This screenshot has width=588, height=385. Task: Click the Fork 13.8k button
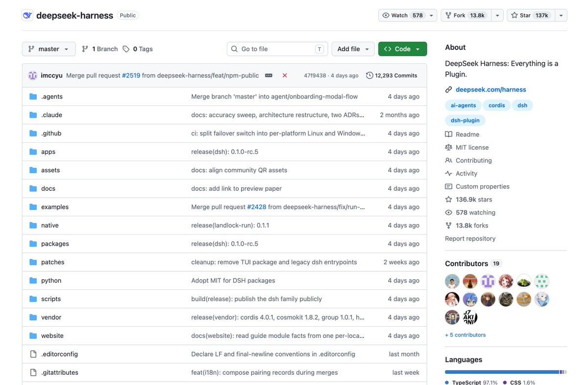coord(466,15)
